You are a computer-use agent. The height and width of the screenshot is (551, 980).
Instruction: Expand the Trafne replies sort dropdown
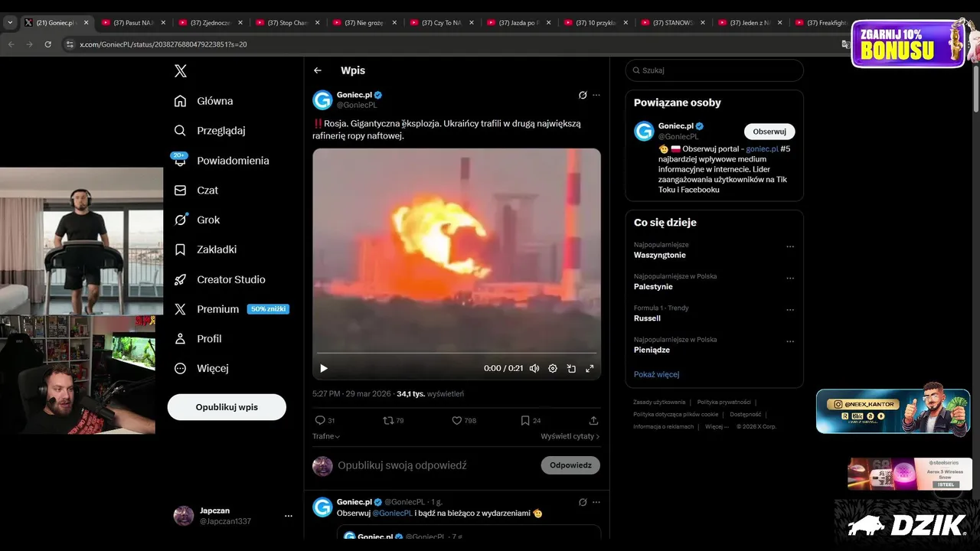[x=326, y=436]
